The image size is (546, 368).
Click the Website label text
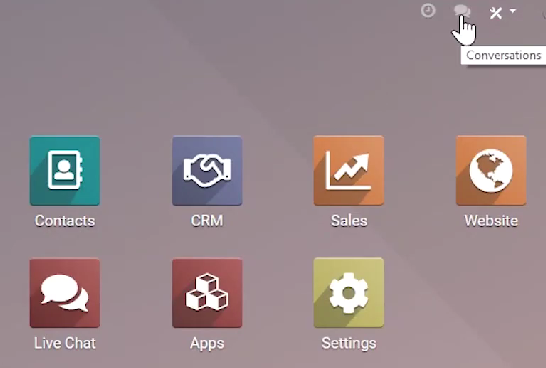click(491, 221)
